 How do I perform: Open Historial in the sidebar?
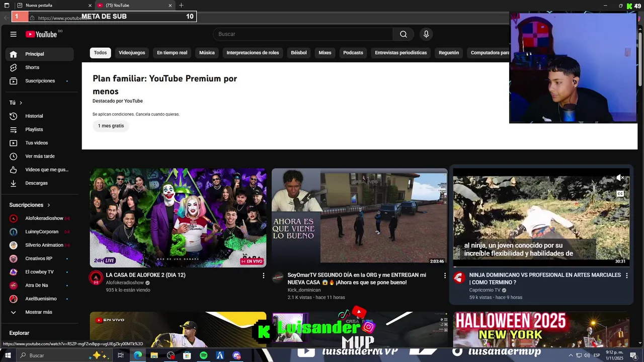pos(40,116)
